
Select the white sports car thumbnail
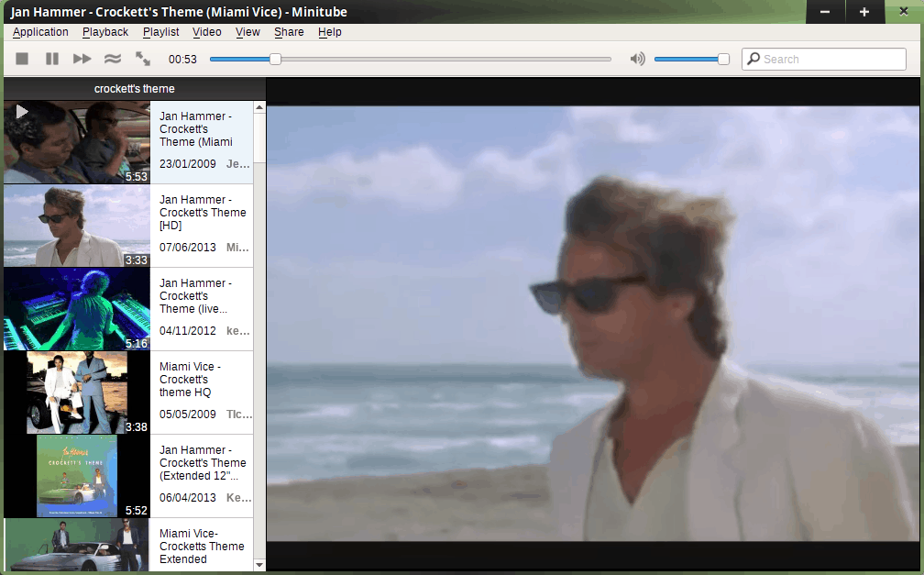77,545
